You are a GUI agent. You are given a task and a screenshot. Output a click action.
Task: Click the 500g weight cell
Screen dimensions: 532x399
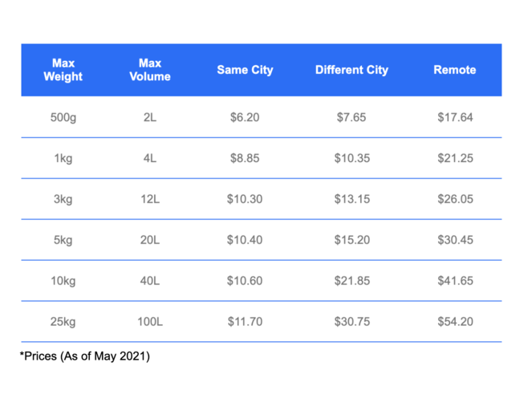coord(63,117)
